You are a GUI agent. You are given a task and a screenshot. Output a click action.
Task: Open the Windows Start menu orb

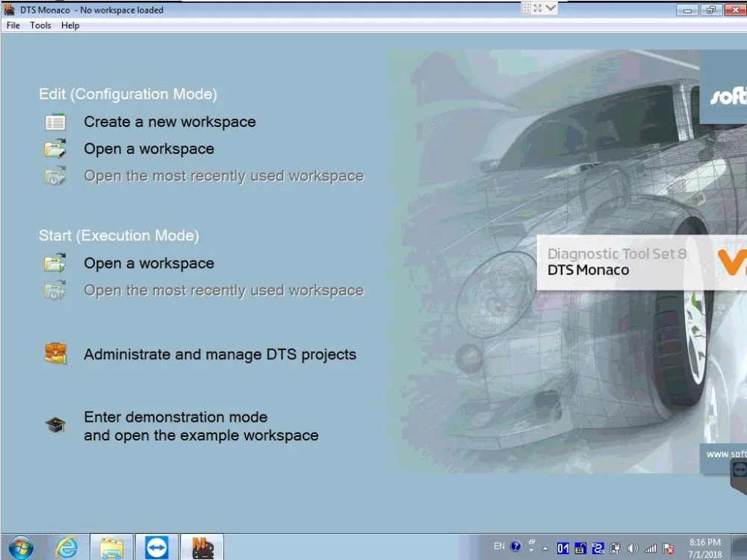pos(21,547)
